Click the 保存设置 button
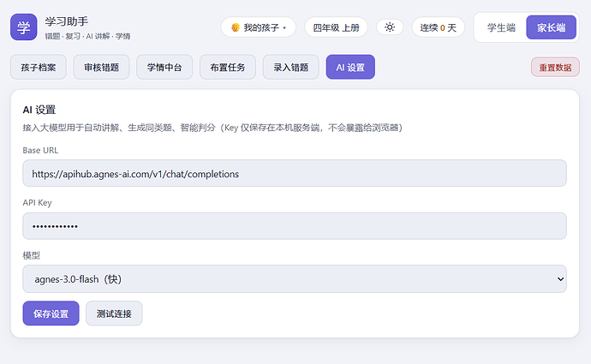The height and width of the screenshot is (364, 591). [x=51, y=313]
